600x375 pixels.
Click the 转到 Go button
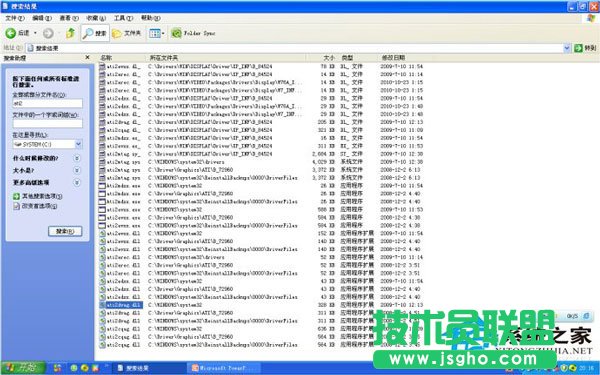pos(585,48)
